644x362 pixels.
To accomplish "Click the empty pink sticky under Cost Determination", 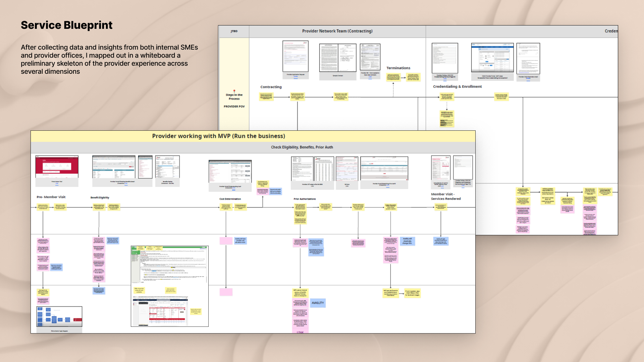I will 226,241.
